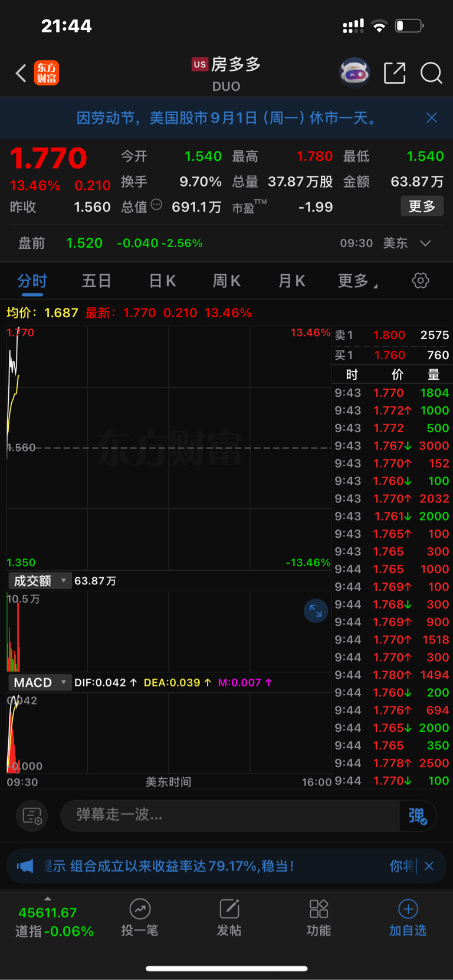Select the 卖1 1.800 order row
Viewport: 453px width, 980px height.
click(392, 335)
